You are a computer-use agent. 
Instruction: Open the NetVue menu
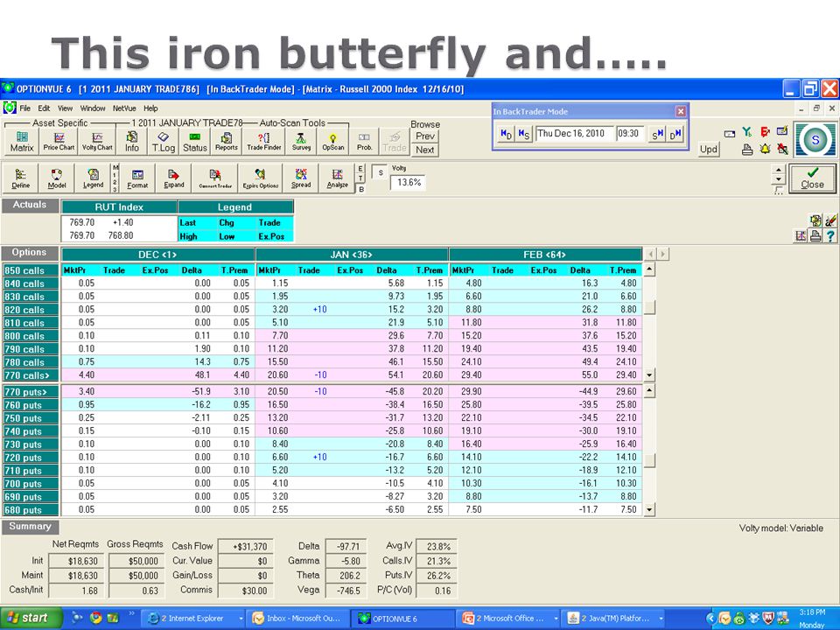[124, 108]
